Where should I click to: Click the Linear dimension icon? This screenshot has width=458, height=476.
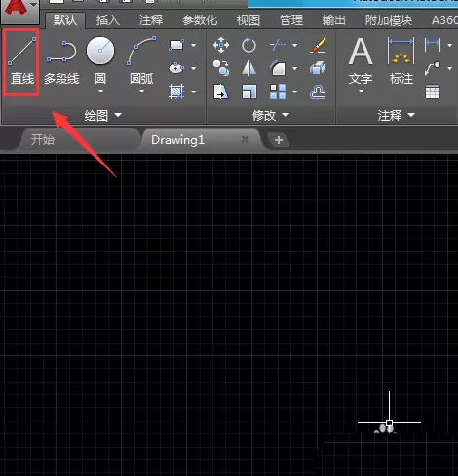[x=433, y=45]
